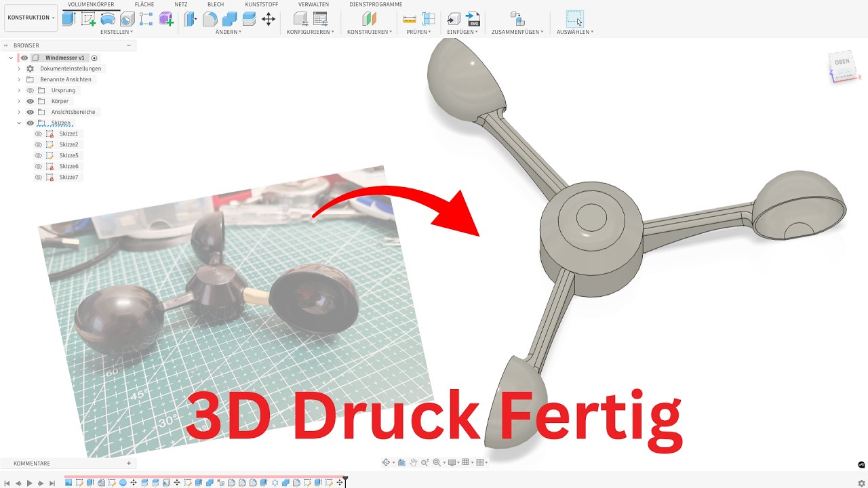Click the Joint icon in Zusammenfügen

(517, 19)
